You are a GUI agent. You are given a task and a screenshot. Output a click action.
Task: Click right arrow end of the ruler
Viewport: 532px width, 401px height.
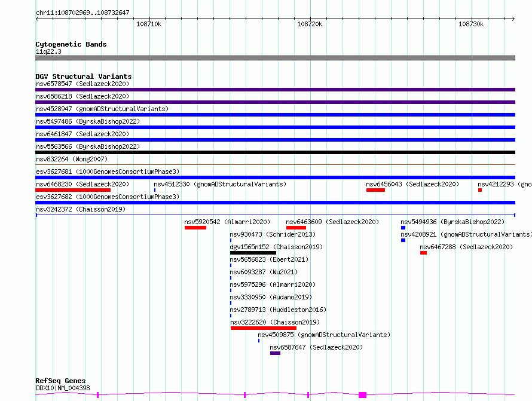[513, 19]
